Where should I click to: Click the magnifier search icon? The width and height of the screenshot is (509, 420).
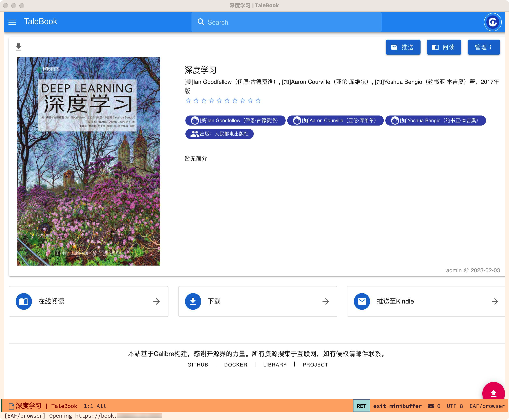201,22
